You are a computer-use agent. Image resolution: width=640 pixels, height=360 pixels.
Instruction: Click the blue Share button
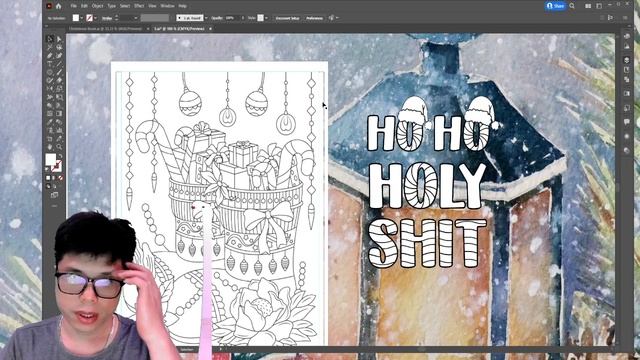point(556,6)
